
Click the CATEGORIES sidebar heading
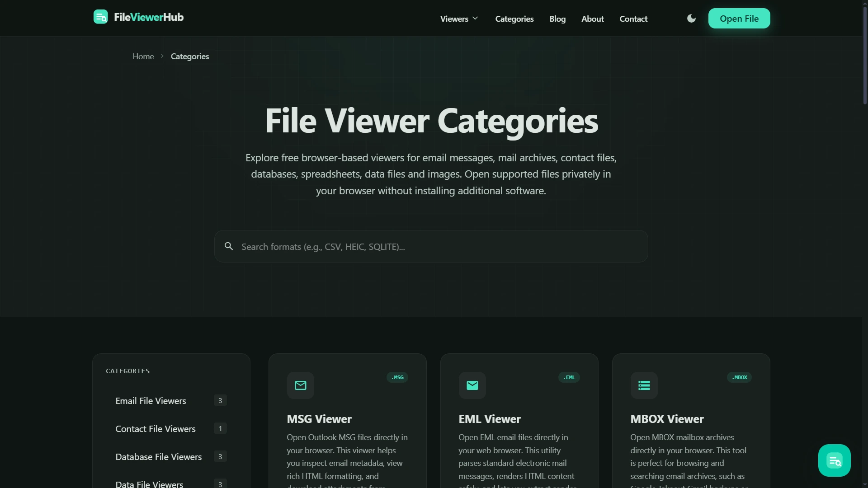point(128,371)
